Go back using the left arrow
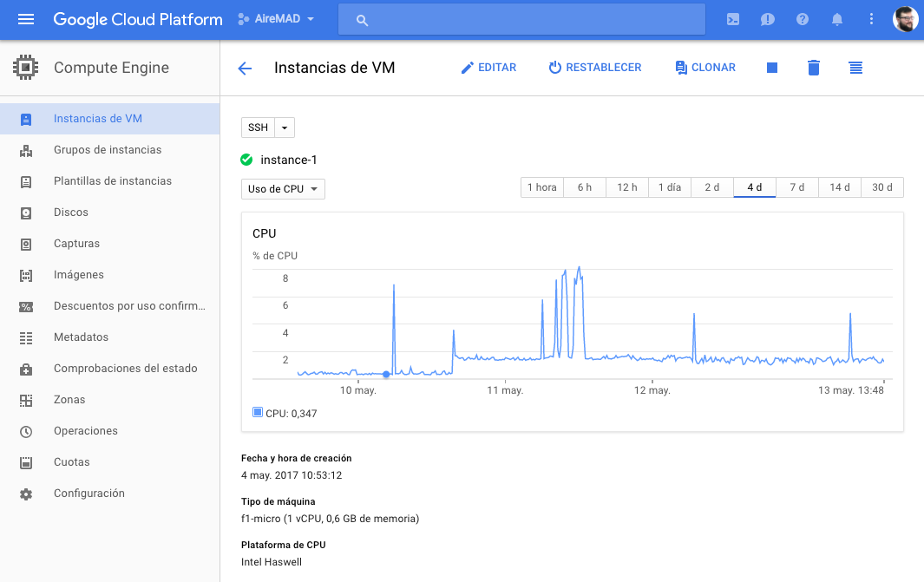This screenshot has height=582, width=924. coord(245,69)
